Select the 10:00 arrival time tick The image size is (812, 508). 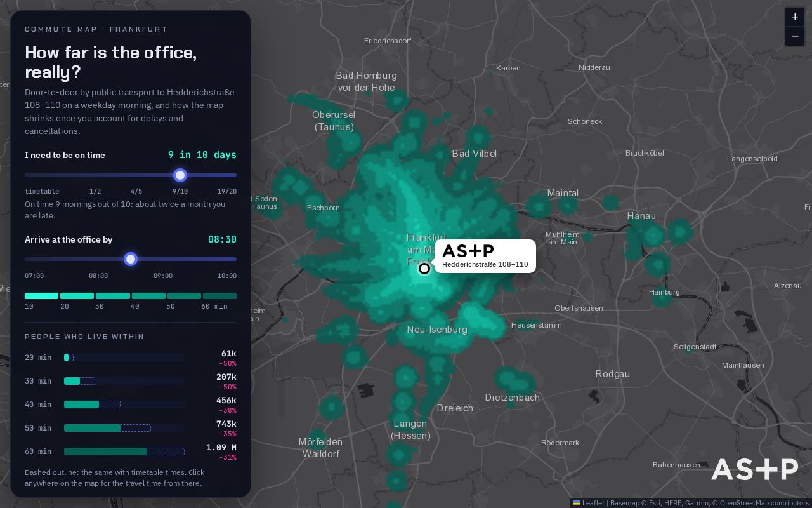point(227,276)
